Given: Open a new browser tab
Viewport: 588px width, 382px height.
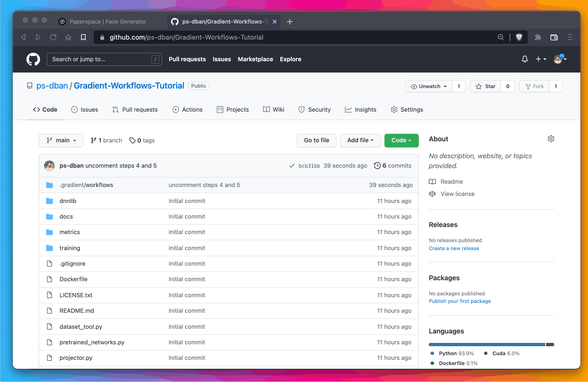Looking at the screenshot, I should tap(290, 22).
